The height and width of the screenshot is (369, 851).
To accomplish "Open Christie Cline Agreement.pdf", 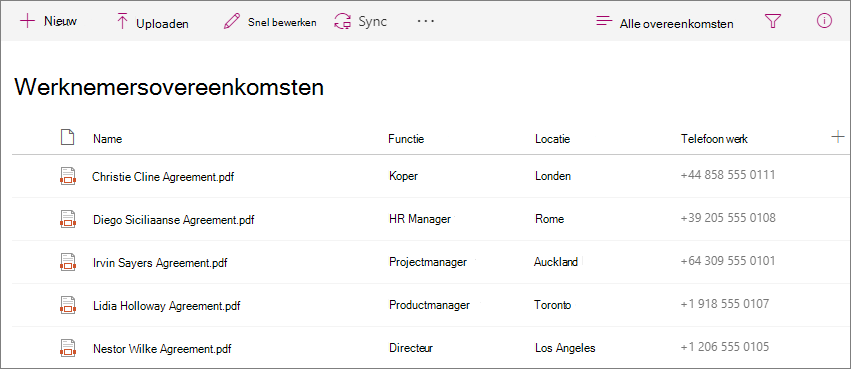I will (163, 176).
